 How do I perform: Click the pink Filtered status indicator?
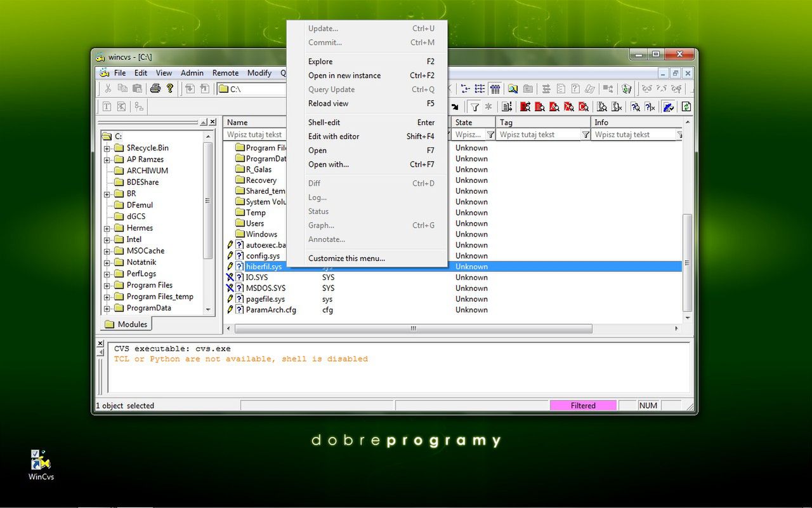(583, 406)
